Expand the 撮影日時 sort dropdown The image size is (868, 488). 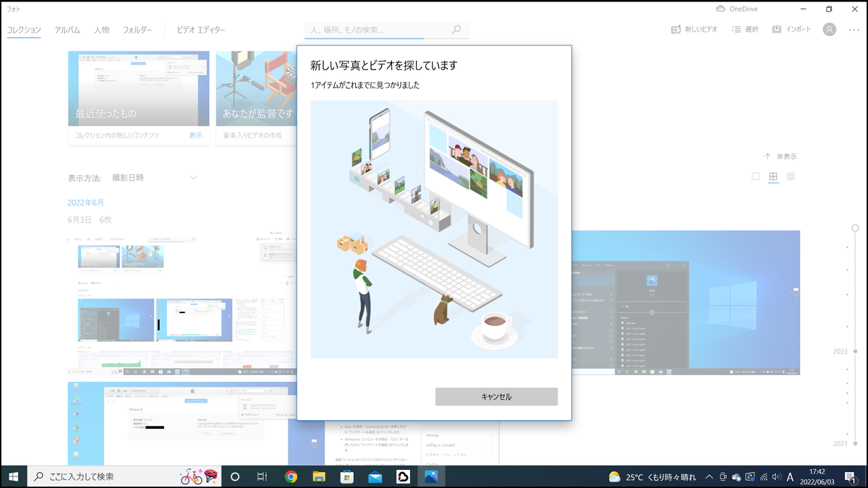pos(154,178)
